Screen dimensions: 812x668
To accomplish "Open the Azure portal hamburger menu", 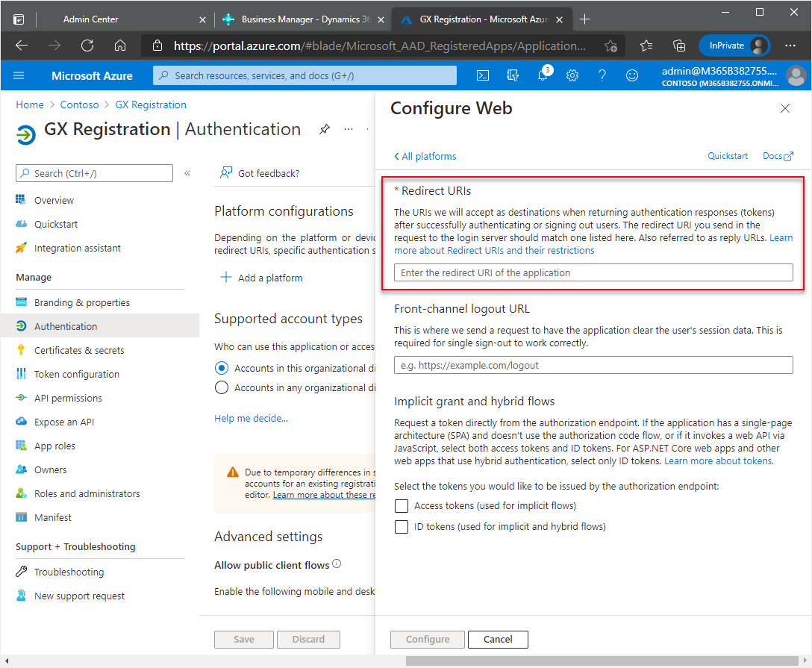I will [x=19, y=75].
